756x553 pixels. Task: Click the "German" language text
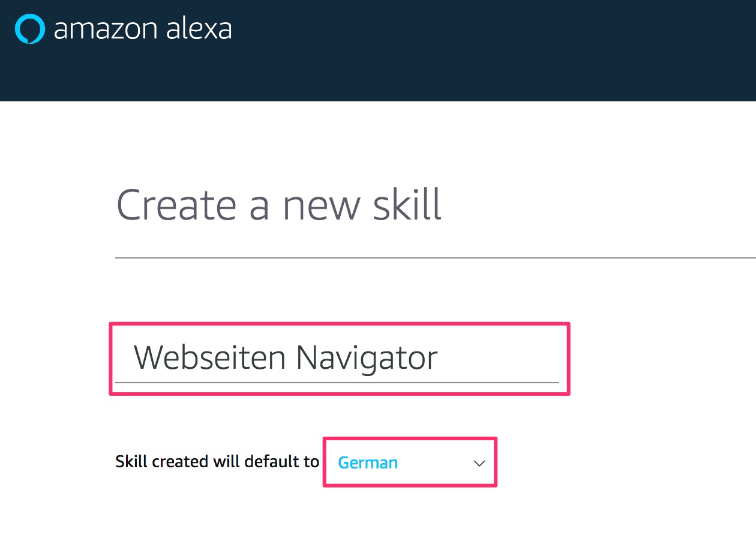pyautogui.click(x=368, y=463)
